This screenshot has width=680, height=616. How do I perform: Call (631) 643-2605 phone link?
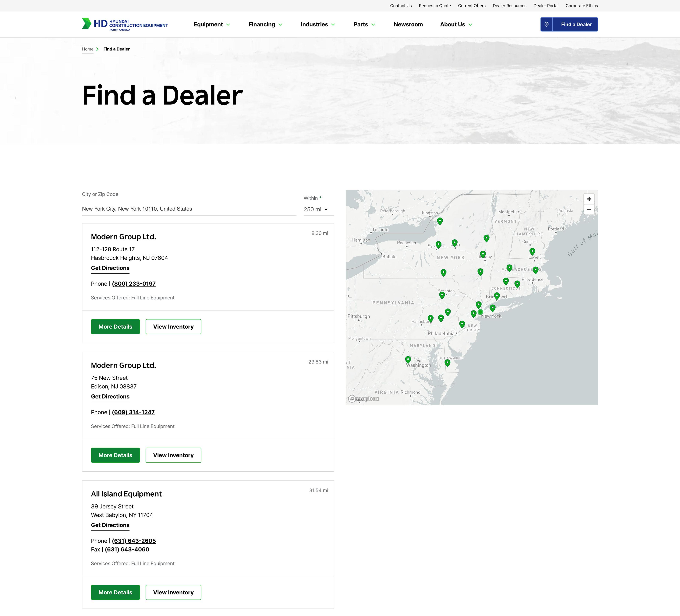(134, 541)
